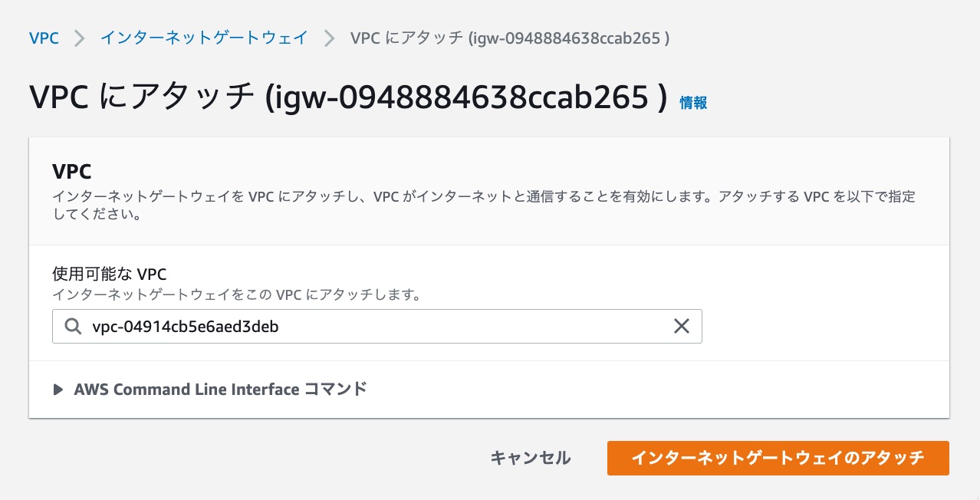Image resolution: width=980 pixels, height=500 pixels.
Task: Open インターネットゲートウェイ from breadcrumb
Action: pos(203,37)
